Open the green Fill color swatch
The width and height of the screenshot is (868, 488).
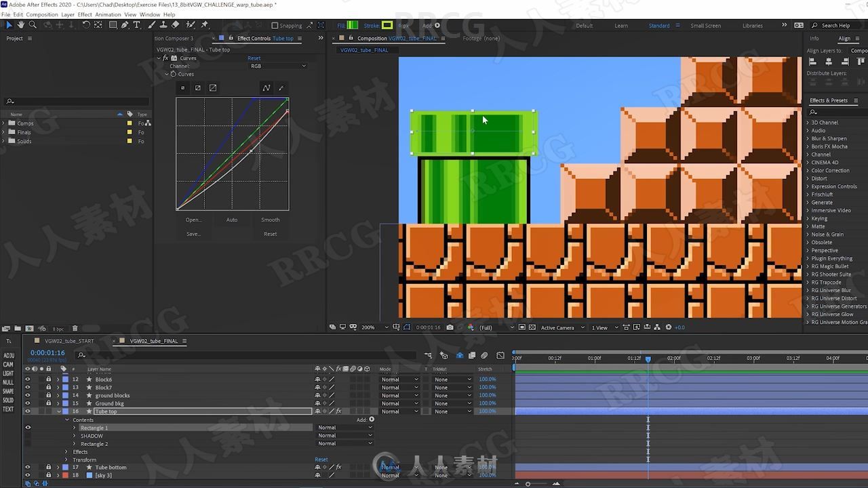(353, 26)
